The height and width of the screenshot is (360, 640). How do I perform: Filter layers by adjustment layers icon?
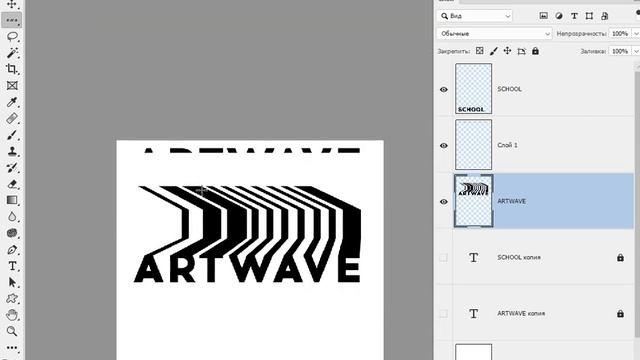[x=559, y=16]
